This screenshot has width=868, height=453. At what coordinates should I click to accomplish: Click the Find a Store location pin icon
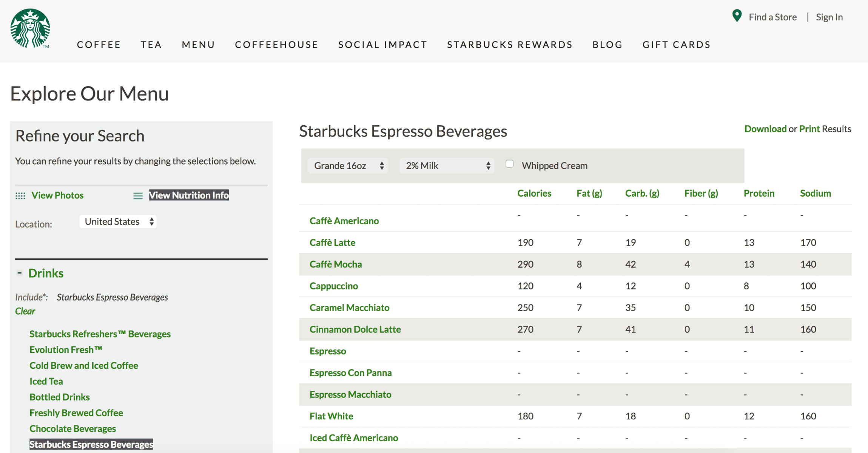(x=737, y=16)
